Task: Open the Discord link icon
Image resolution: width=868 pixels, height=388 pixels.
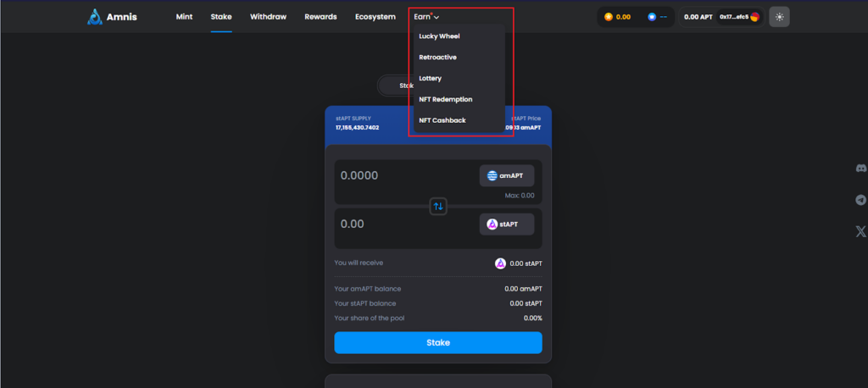Action: tap(861, 168)
